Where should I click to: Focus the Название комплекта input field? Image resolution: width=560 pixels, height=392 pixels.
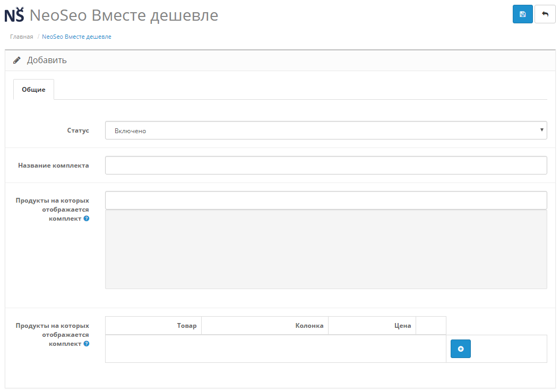coord(326,165)
